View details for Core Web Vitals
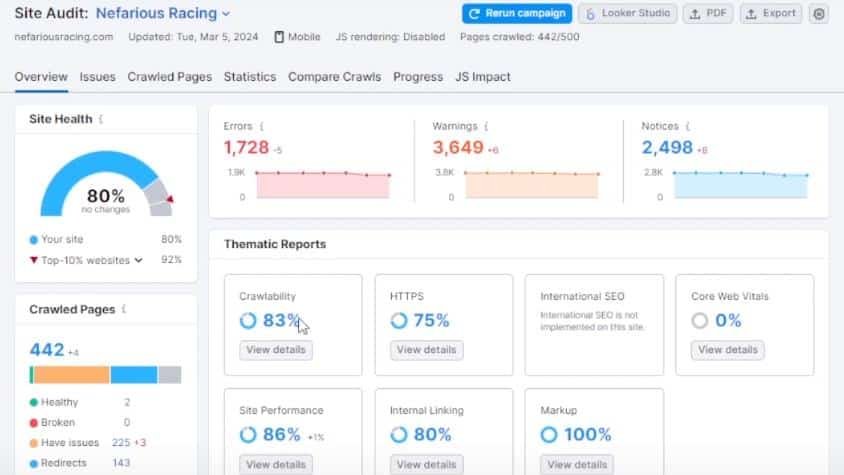This screenshot has height=475, width=844. 727,350
